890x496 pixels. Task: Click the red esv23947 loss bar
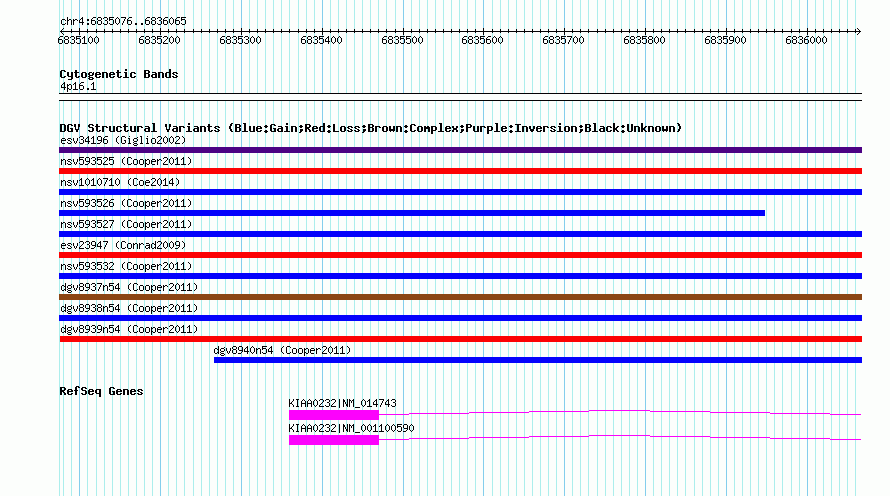tap(460, 255)
